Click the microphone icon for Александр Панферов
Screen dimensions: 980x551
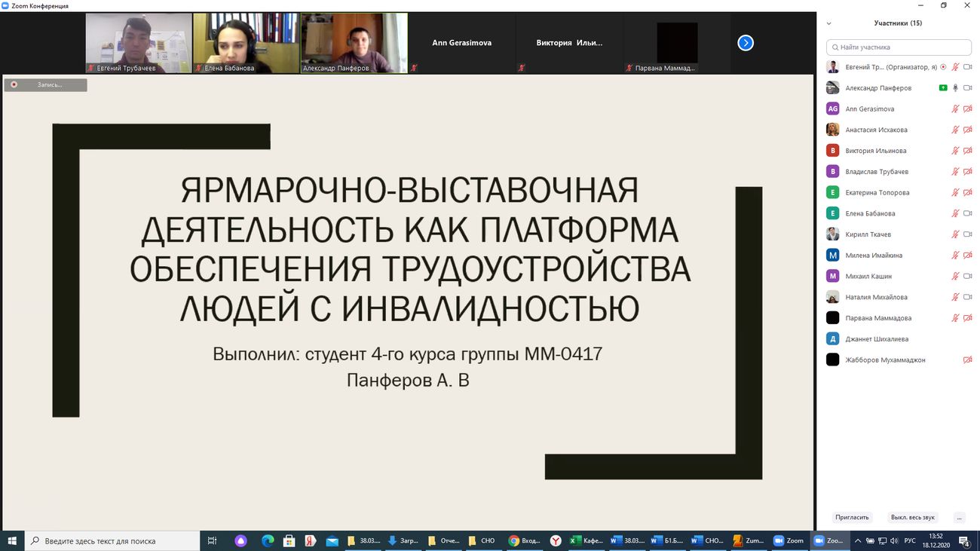(955, 88)
